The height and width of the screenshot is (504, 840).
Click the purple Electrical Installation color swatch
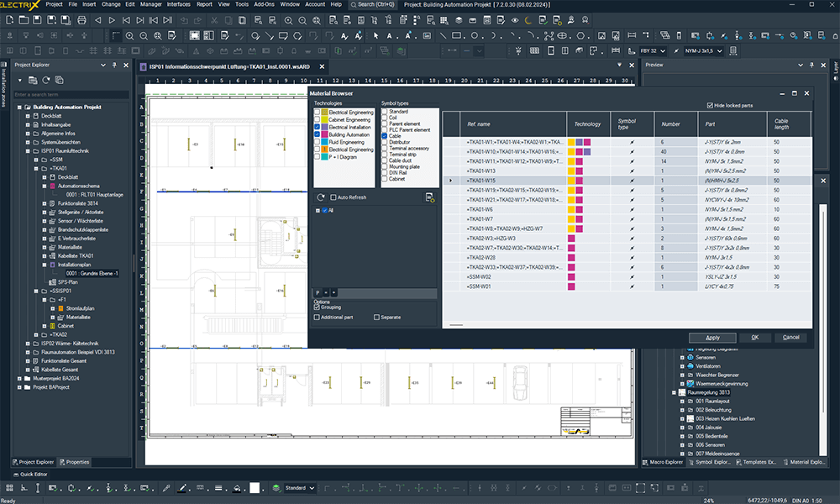coord(324,127)
